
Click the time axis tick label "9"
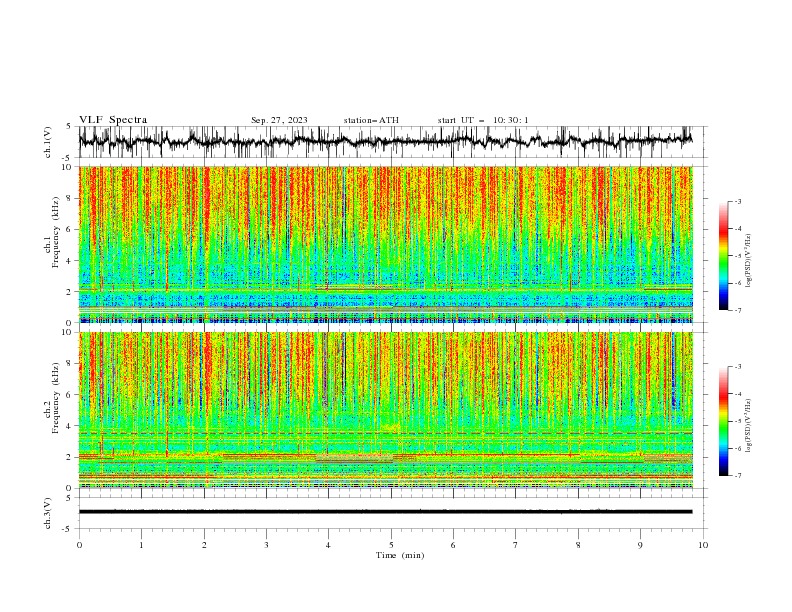640,545
